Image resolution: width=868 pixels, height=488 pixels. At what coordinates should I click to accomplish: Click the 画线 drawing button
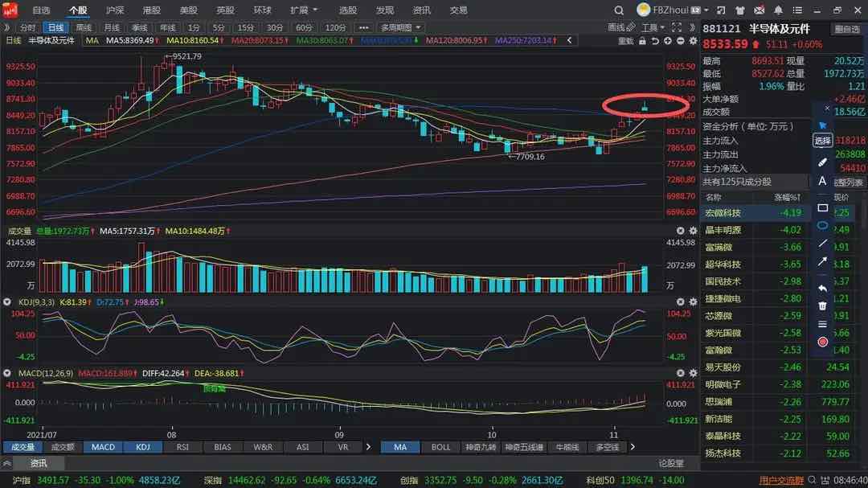pyautogui.click(x=620, y=27)
